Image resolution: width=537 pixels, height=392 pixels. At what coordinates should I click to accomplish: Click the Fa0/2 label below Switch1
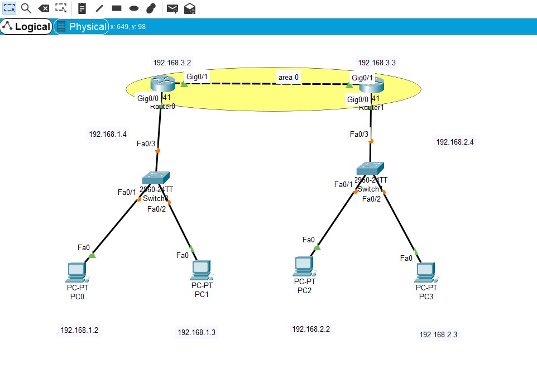tap(372, 199)
